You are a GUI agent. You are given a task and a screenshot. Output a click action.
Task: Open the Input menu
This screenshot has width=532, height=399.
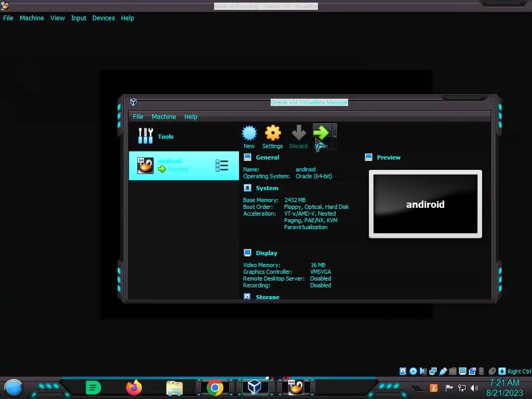tap(78, 18)
